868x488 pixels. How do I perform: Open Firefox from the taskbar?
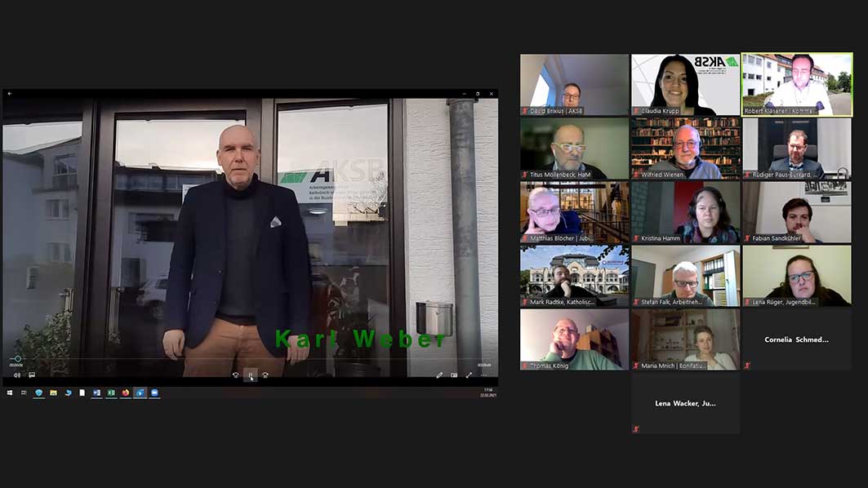coord(126,393)
